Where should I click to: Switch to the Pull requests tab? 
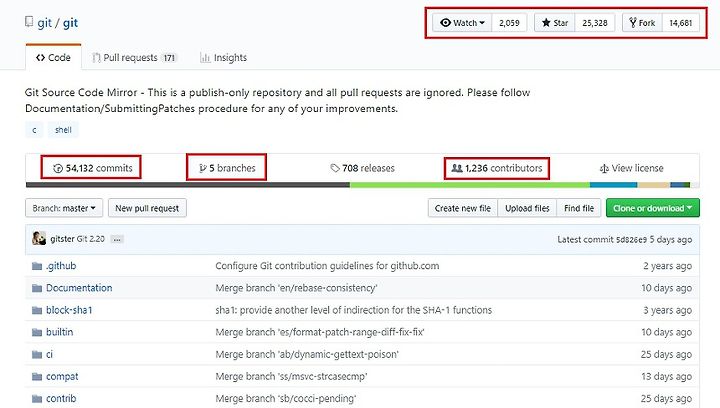coord(134,58)
